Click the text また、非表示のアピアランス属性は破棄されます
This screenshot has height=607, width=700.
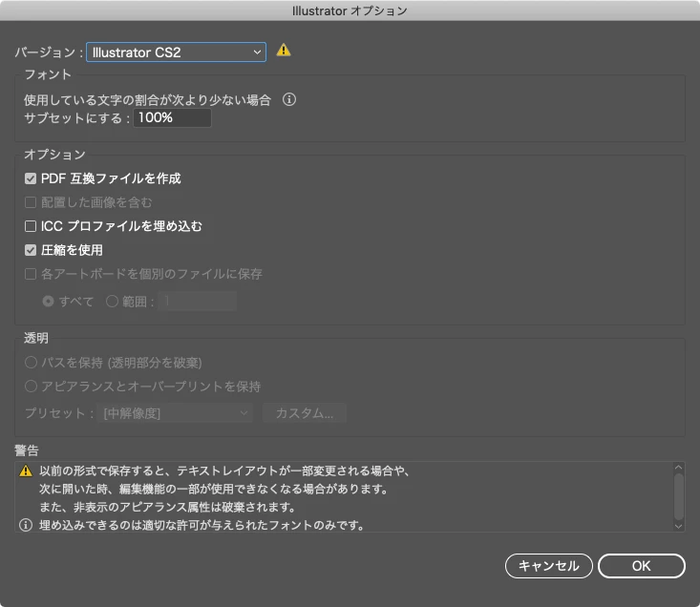[167, 507]
